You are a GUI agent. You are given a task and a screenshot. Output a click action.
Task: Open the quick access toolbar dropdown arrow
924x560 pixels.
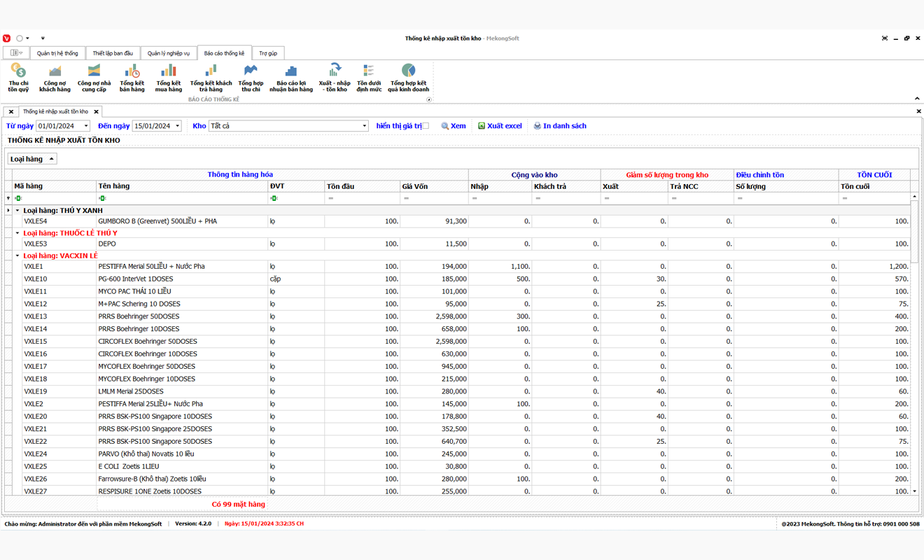click(43, 38)
